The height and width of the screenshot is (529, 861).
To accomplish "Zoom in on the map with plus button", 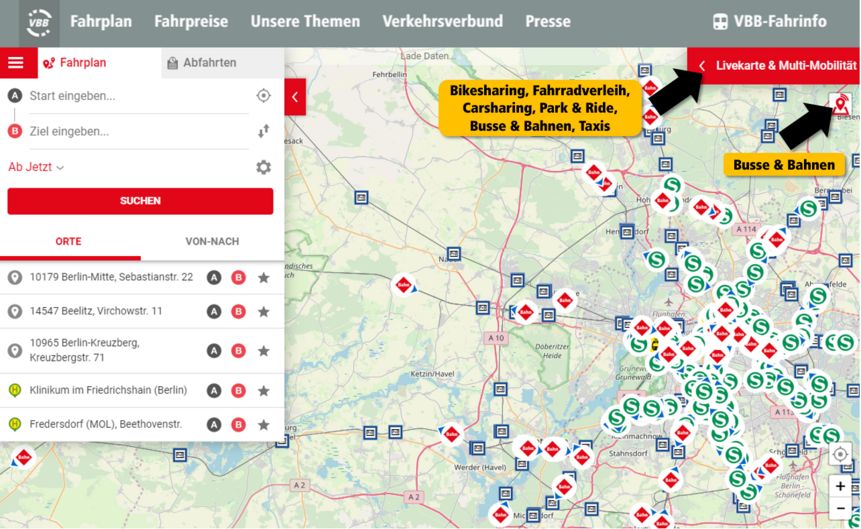I will 840,487.
